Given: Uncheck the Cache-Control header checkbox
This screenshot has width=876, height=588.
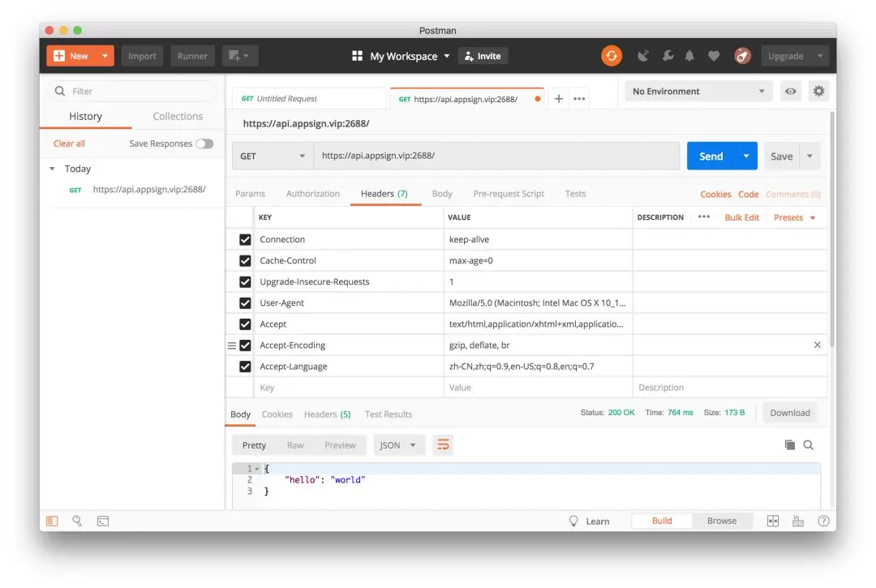Looking at the screenshot, I should click(245, 261).
